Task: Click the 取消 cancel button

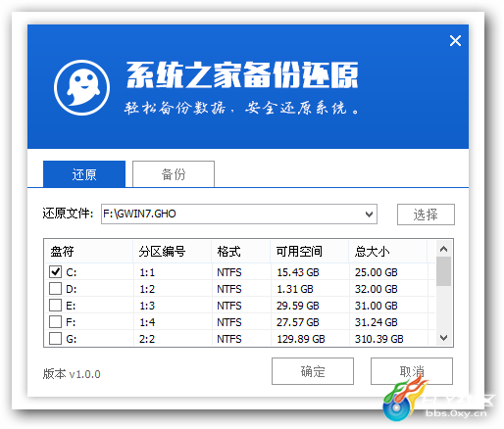Action: coord(412,371)
